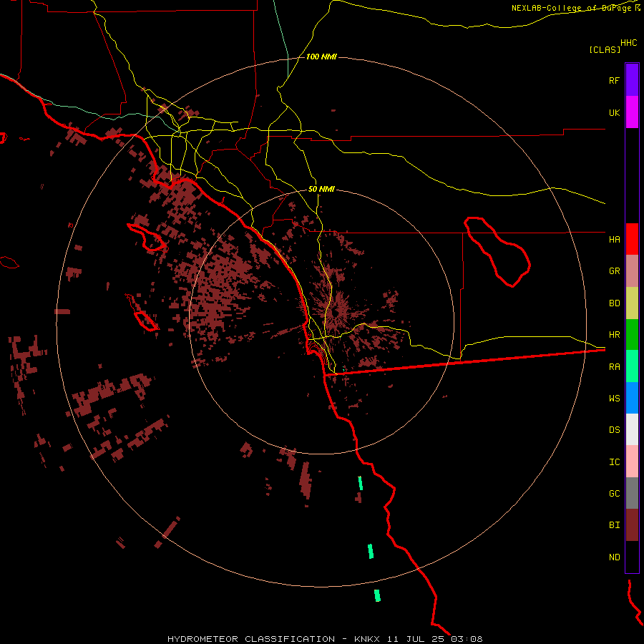644x644 pixels.
Task: Click the BI brown legend swatch
Action: point(632,525)
